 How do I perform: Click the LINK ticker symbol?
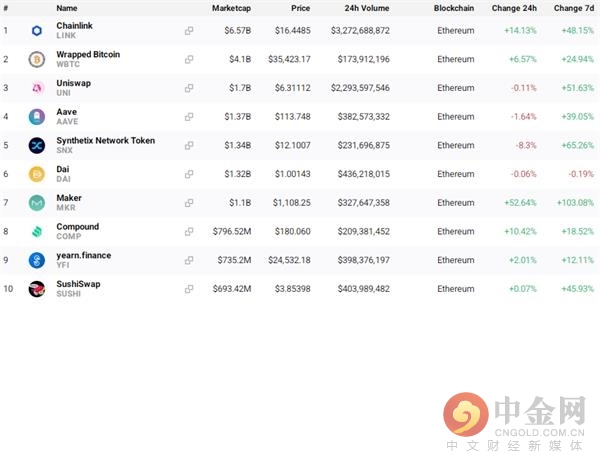click(66, 36)
